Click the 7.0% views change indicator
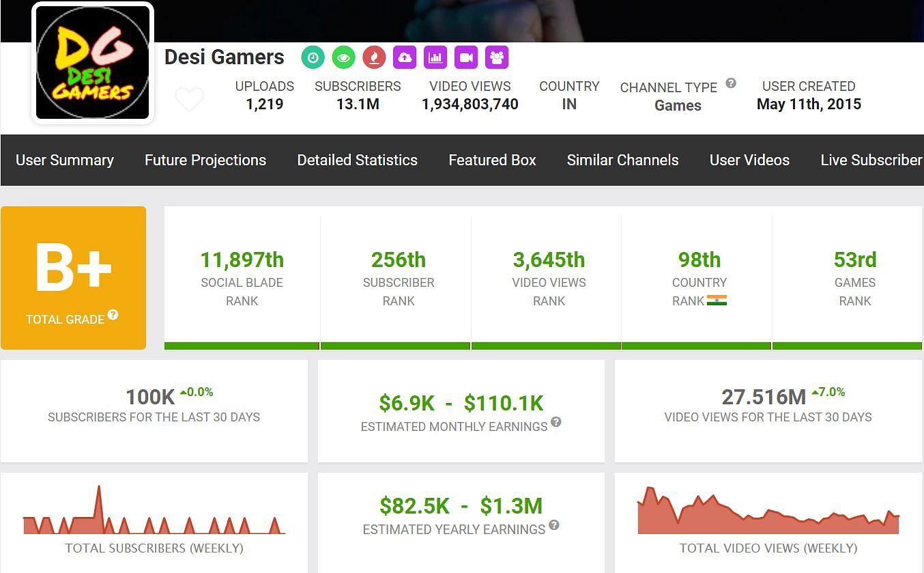 [x=828, y=392]
